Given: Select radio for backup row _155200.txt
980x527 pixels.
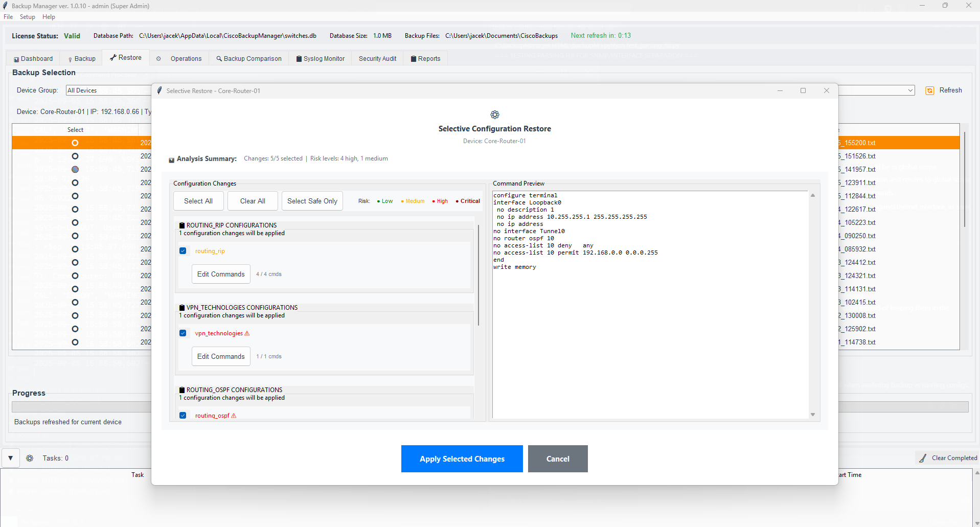Looking at the screenshot, I should coord(75,143).
